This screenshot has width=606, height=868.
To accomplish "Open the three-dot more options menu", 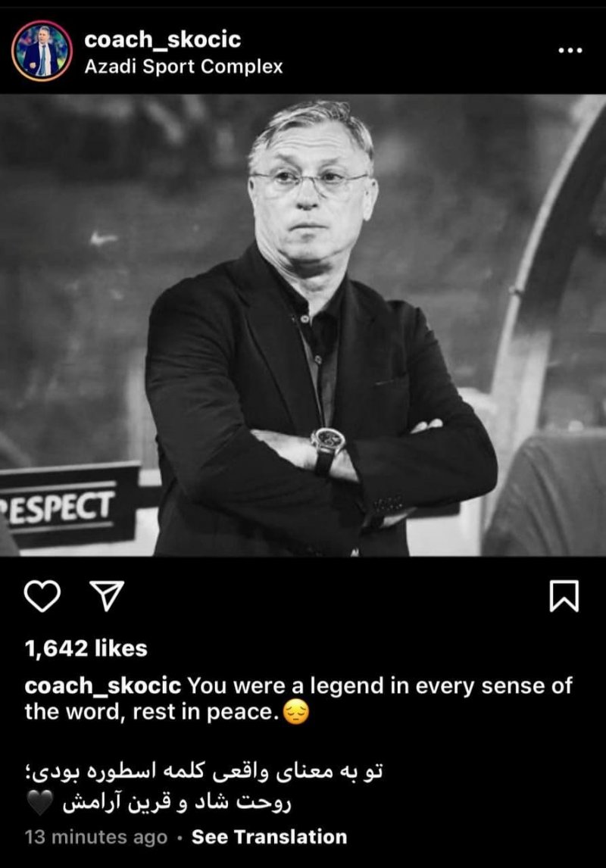I will click(x=570, y=51).
